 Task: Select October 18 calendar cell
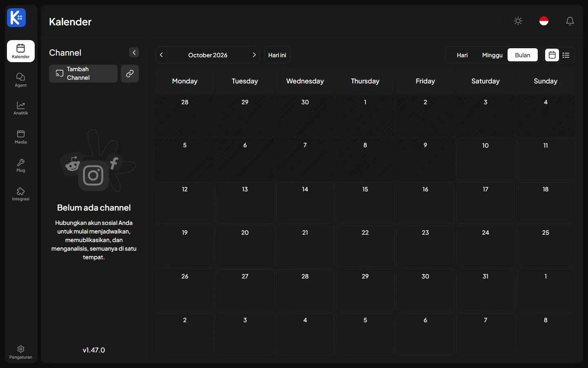[x=546, y=203]
